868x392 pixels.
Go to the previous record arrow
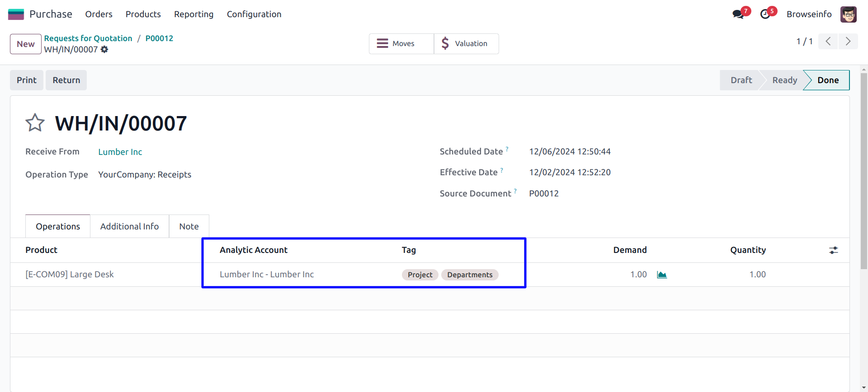click(828, 42)
